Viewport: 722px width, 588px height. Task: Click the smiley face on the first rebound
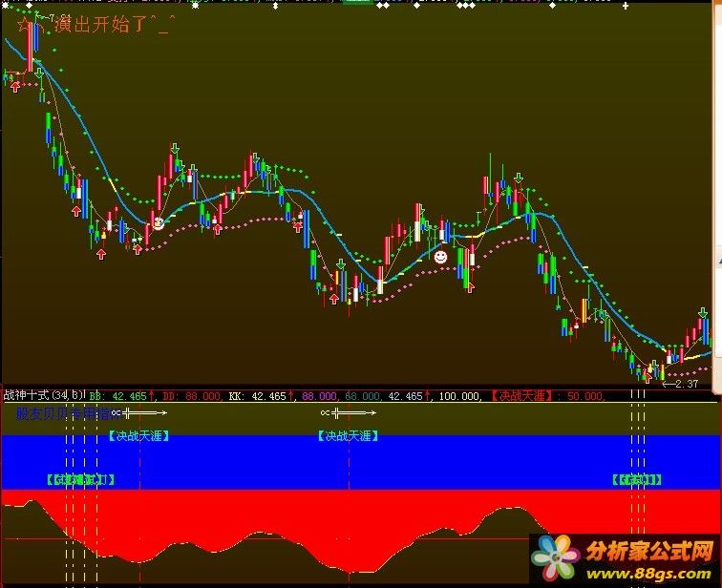point(158,223)
